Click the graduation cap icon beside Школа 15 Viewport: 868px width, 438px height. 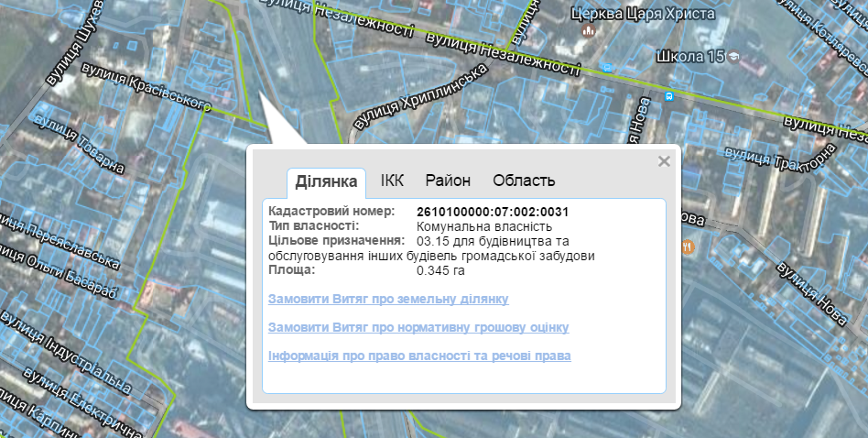point(733,57)
